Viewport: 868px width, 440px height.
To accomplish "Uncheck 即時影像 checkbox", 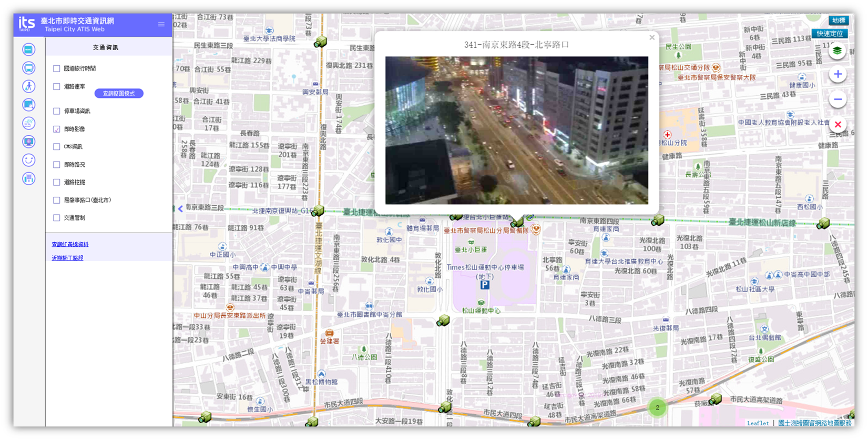I will click(x=57, y=129).
